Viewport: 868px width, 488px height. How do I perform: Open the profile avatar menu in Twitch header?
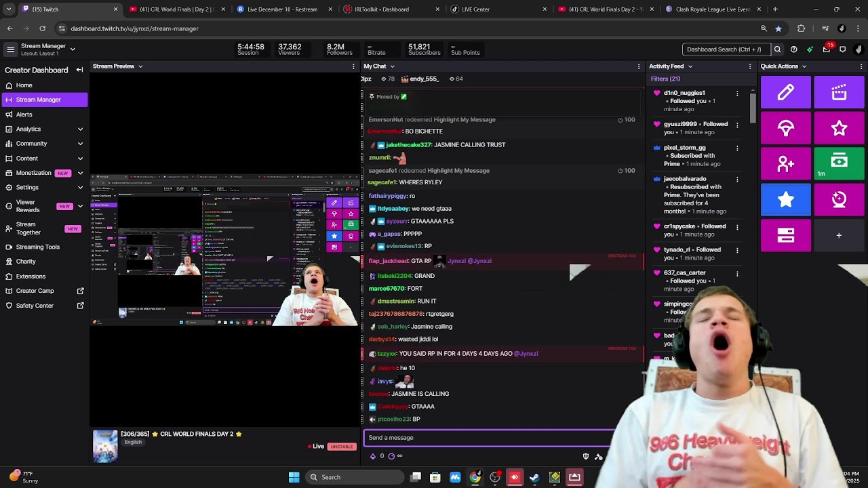pyautogui.click(x=859, y=49)
